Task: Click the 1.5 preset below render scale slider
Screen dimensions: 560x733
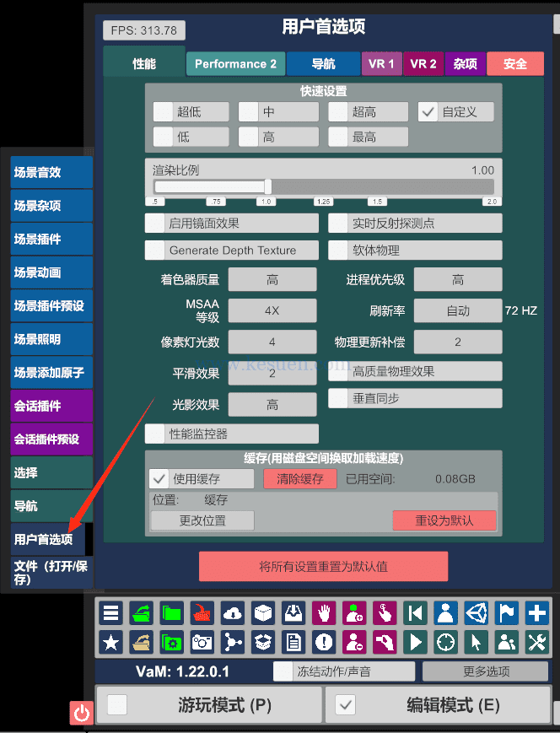Action: (x=378, y=202)
